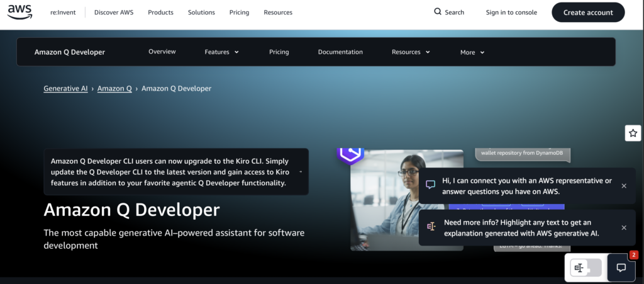Close the Need more info popup
Screen dimensions: 644x284
point(624,227)
